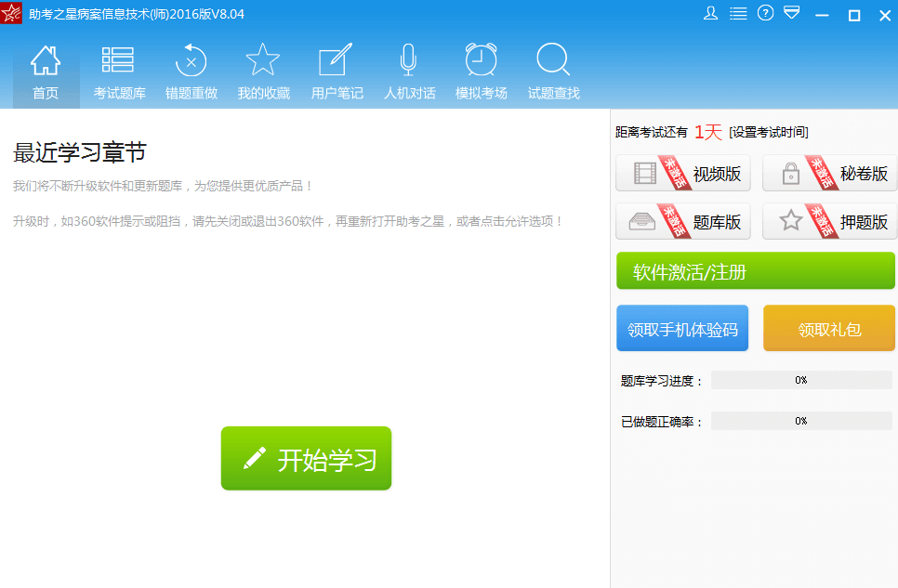
Task: Open 试题查找 question search
Action: click(x=553, y=72)
